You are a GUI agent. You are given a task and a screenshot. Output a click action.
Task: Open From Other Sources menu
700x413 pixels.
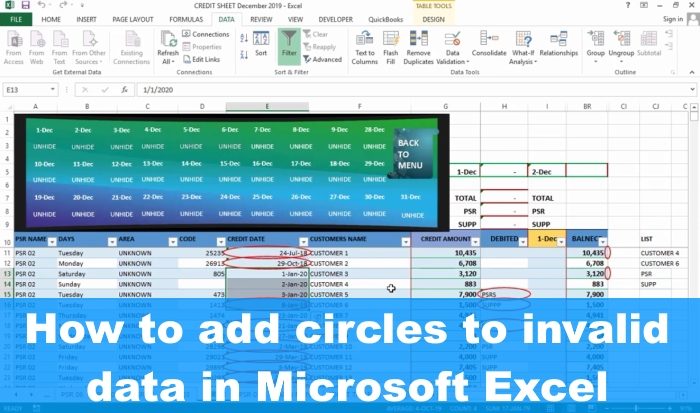click(89, 48)
